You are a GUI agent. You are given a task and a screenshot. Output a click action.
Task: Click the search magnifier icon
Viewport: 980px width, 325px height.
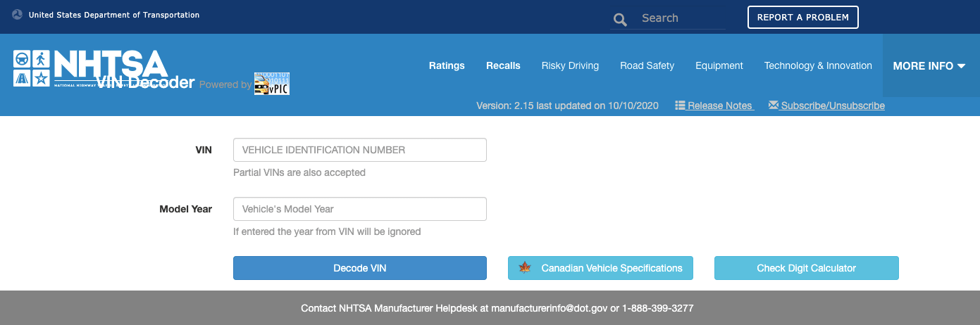(x=620, y=20)
